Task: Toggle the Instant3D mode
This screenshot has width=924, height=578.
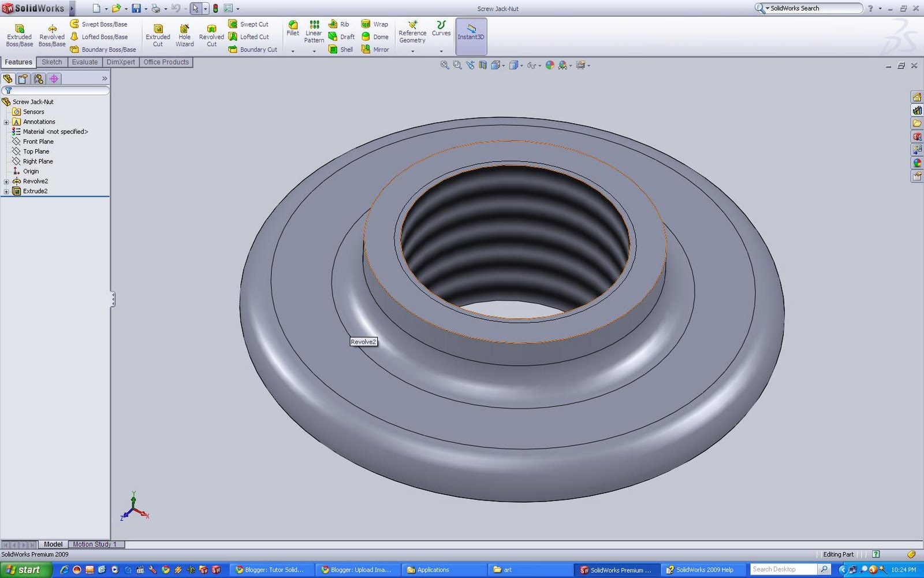Action: (x=471, y=36)
